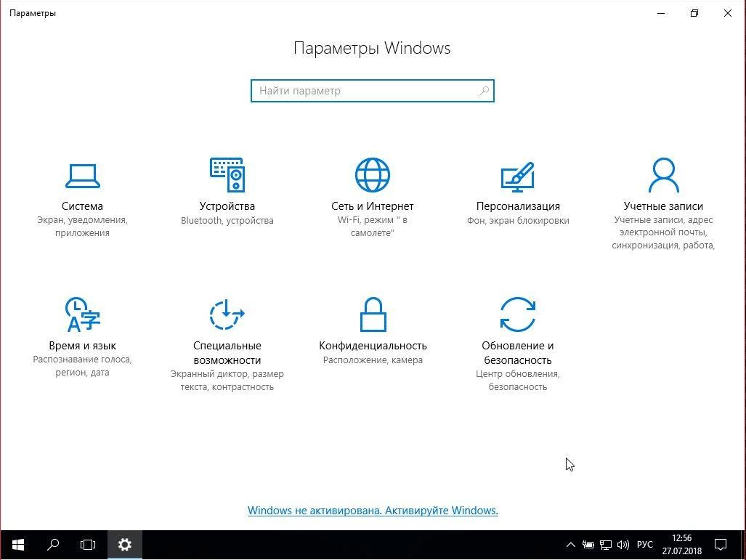Open the Конфиденциальность padlock icon
The height and width of the screenshot is (560, 746).
[373, 315]
